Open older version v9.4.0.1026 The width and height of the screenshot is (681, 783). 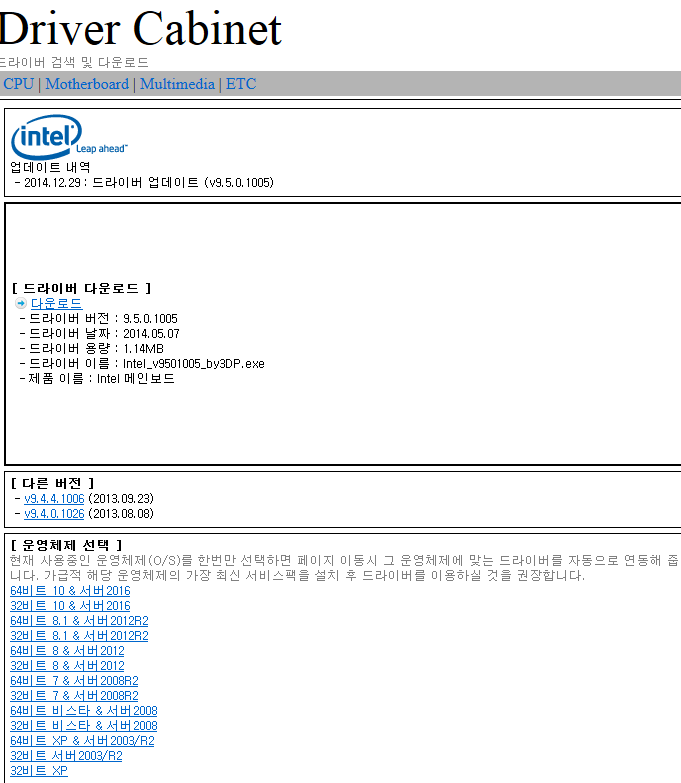(54, 513)
